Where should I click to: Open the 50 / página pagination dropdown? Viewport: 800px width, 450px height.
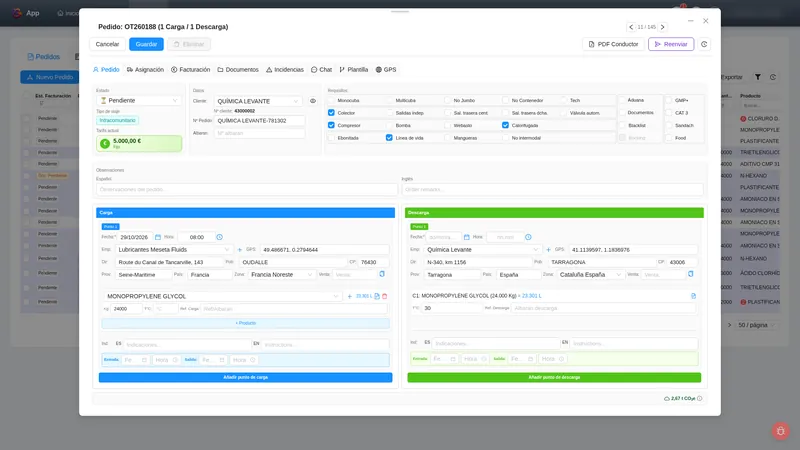756,325
